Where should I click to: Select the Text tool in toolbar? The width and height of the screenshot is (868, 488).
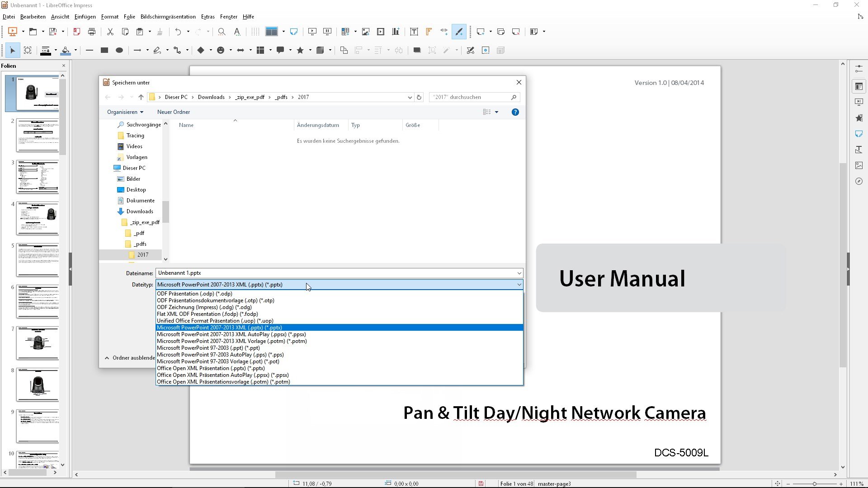[414, 32]
